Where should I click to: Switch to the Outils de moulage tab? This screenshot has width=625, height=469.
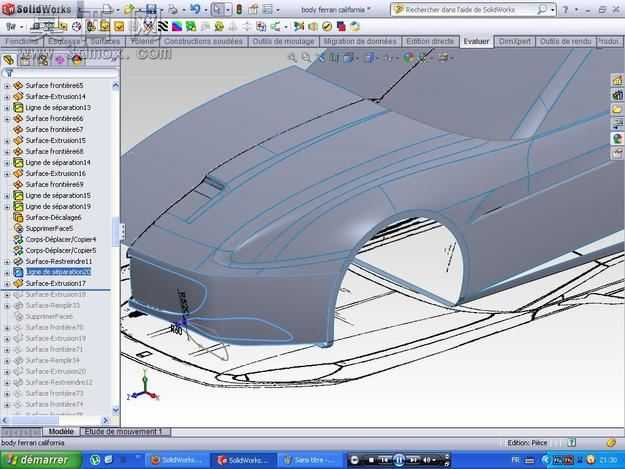click(x=283, y=41)
